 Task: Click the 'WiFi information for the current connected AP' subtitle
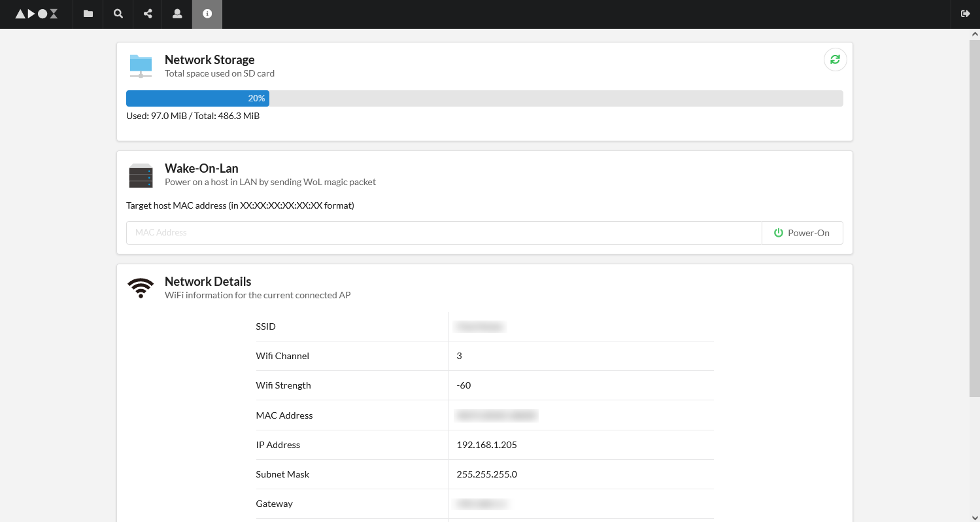[x=258, y=295]
